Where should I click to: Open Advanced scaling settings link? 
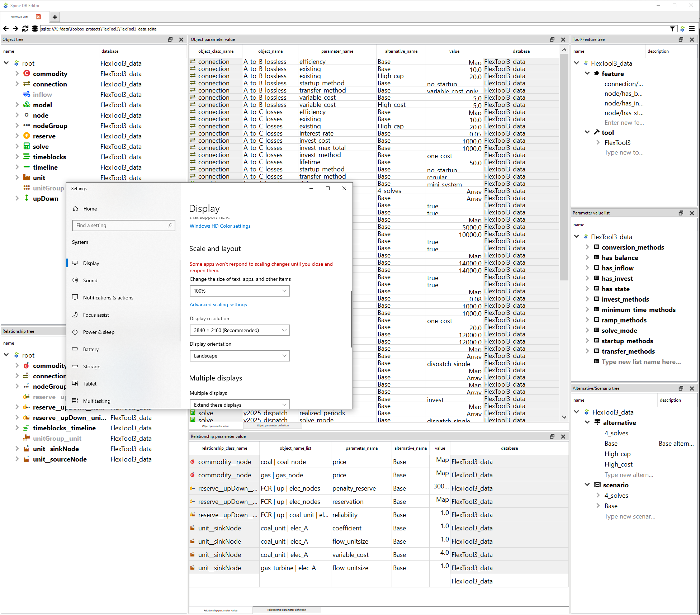coord(218,304)
